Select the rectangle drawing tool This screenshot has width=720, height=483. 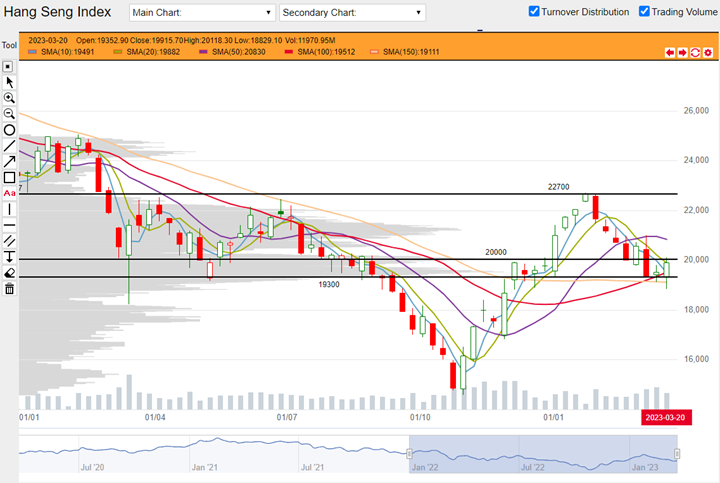point(9,177)
